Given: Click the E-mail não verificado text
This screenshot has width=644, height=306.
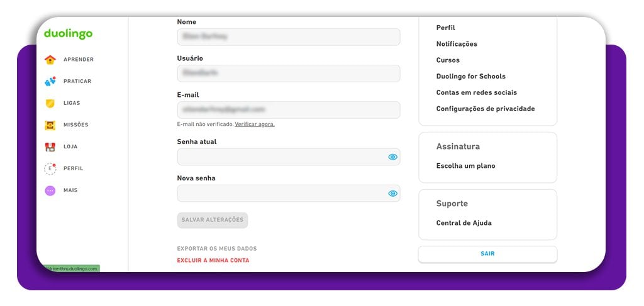Looking at the screenshot, I should click(x=206, y=124).
